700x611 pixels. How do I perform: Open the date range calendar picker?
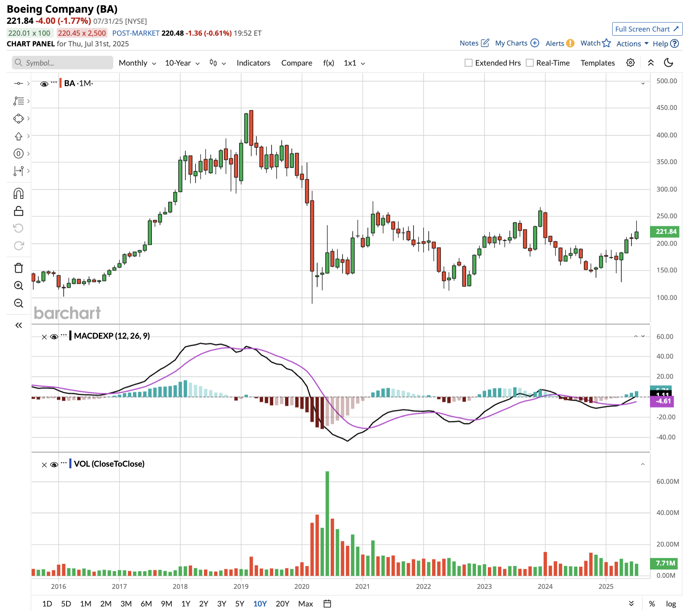(x=327, y=604)
